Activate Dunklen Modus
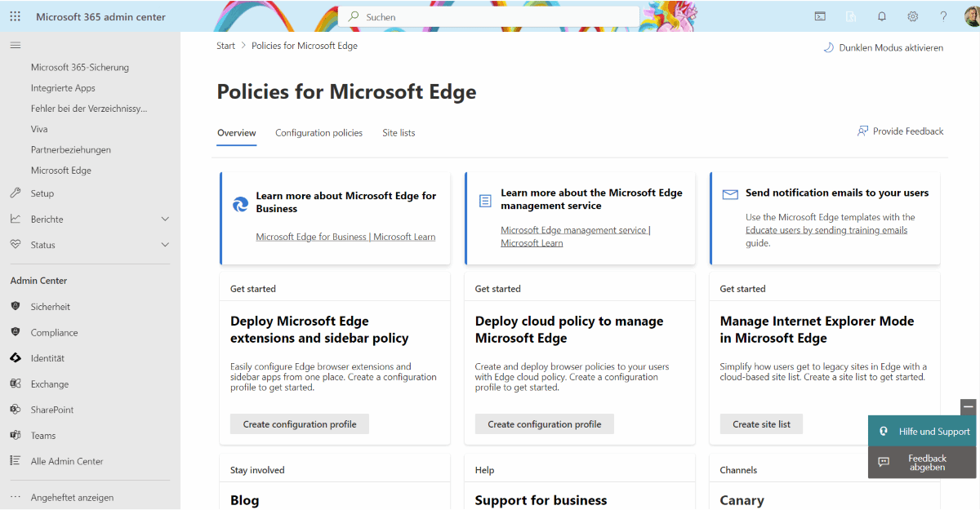The width and height of the screenshot is (980, 510). pyautogui.click(x=883, y=47)
